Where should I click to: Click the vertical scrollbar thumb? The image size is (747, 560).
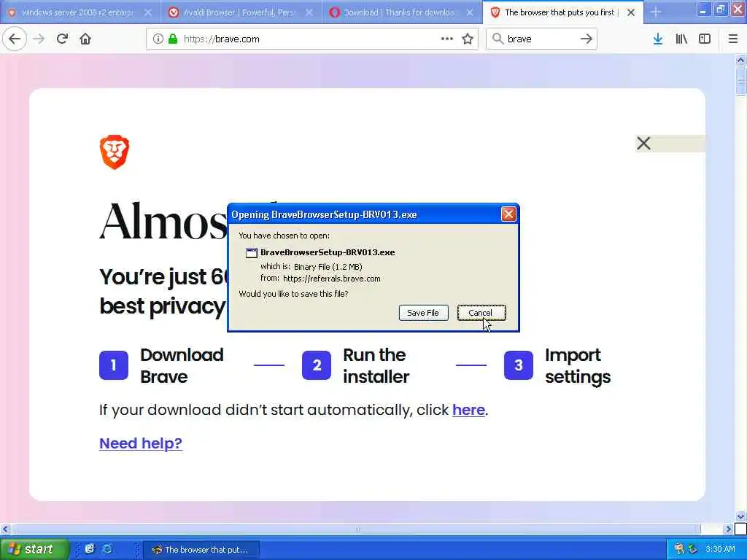coord(740,81)
